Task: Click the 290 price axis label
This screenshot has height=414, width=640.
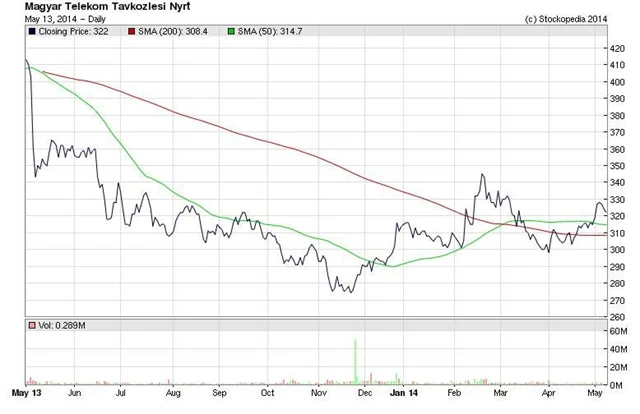Action: [617, 267]
